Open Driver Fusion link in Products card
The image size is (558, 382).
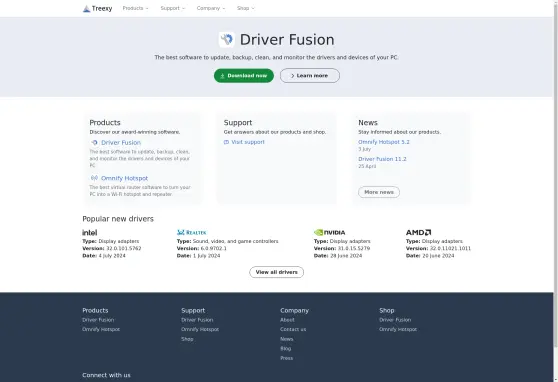(x=121, y=142)
